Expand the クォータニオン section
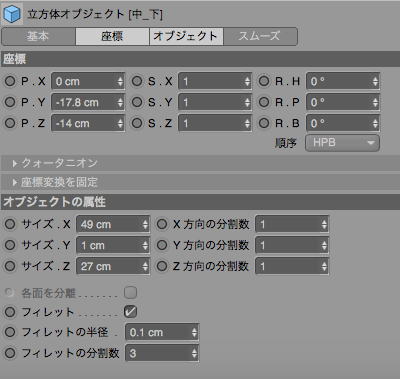Viewport: 400px width, 379px height. [x=200, y=163]
